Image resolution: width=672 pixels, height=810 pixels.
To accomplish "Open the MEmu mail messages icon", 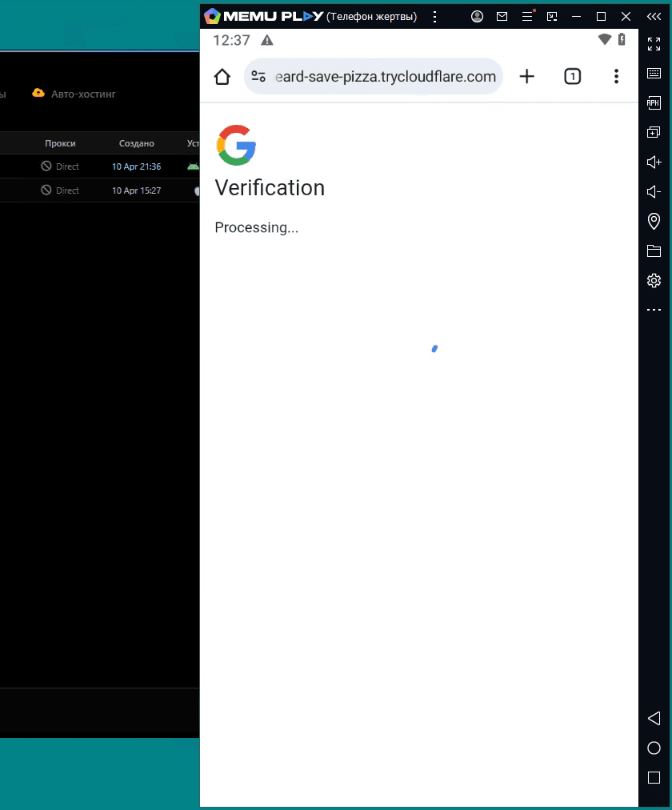I will [x=502, y=17].
